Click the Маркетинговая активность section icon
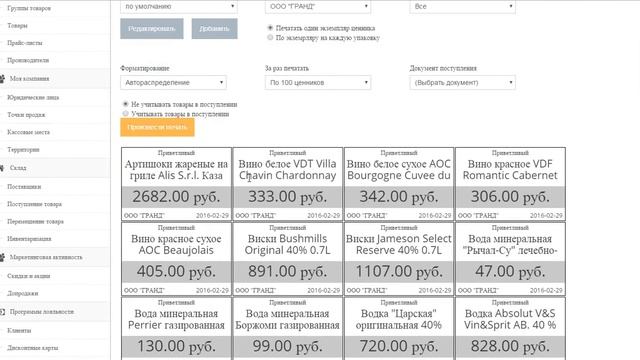 pos(2,257)
